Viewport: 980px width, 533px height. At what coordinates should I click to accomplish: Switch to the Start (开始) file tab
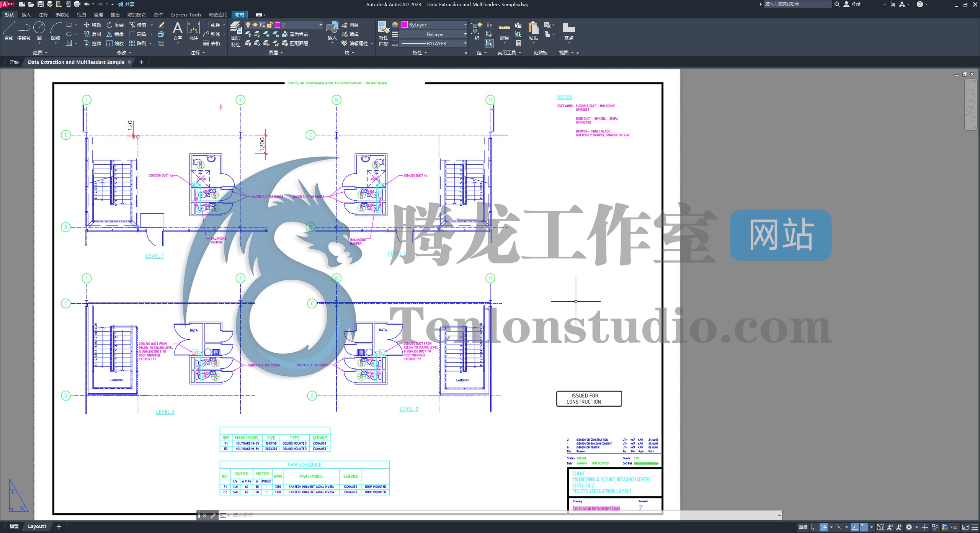14,62
